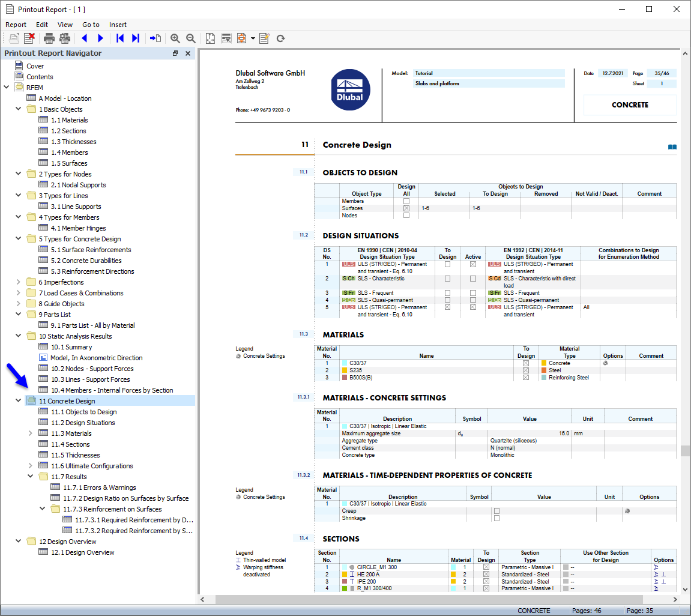Open the Report menu
The image size is (691, 616).
click(x=16, y=25)
